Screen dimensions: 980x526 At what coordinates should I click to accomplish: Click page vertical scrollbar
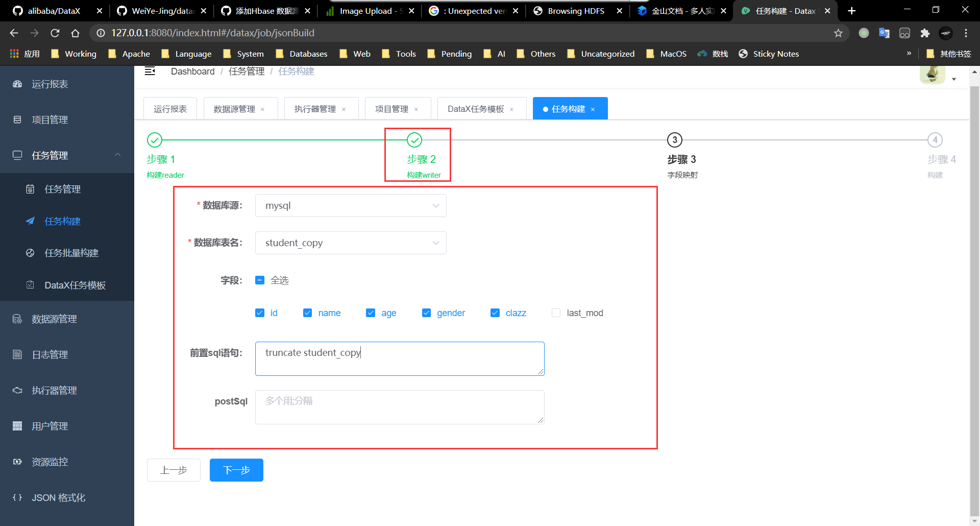[974, 301]
